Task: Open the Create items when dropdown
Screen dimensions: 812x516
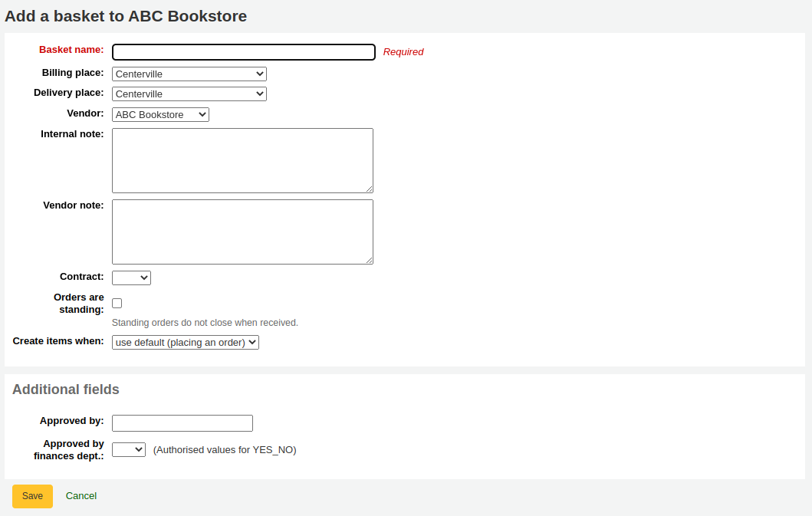Action: click(x=185, y=342)
